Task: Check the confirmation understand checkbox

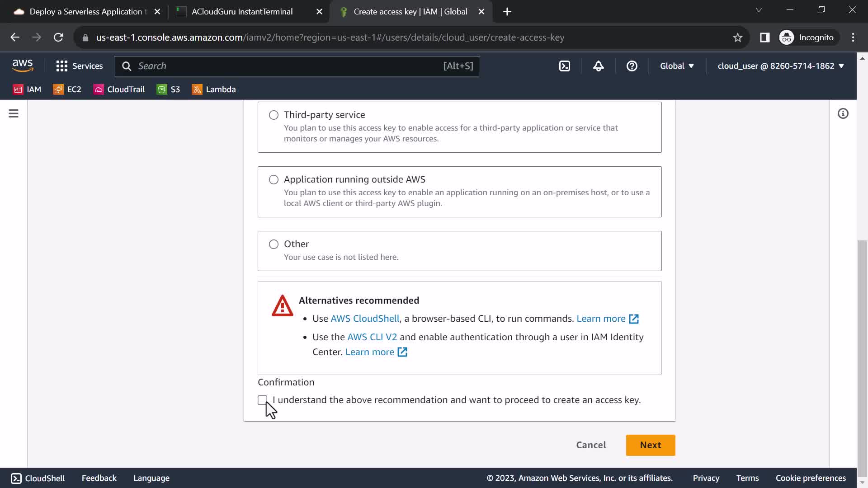Action: click(262, 400)
